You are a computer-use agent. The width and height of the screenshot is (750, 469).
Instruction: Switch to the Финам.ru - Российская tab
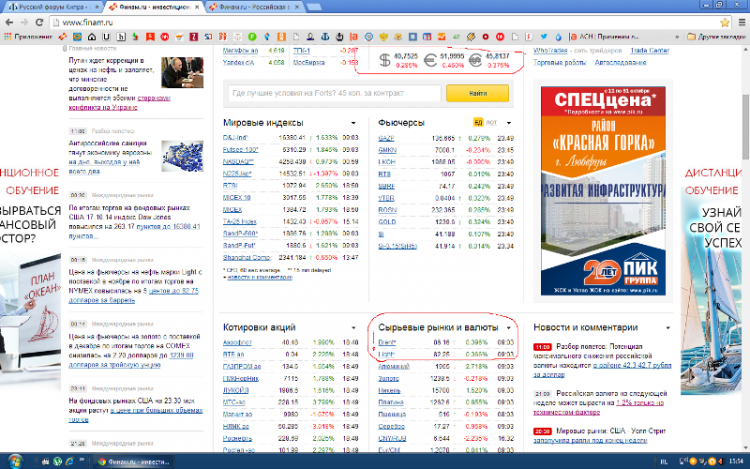254,7
